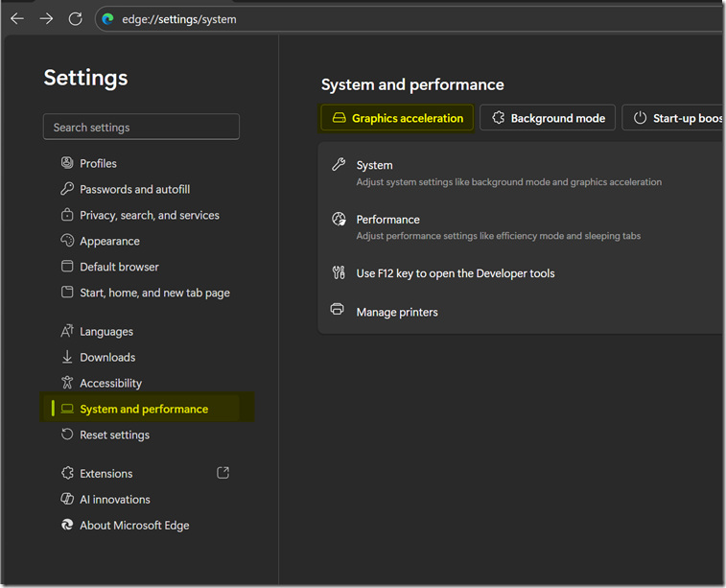Click the browser back arrow
This screenshot has width=726, height=588.
(x=17, y=18)
